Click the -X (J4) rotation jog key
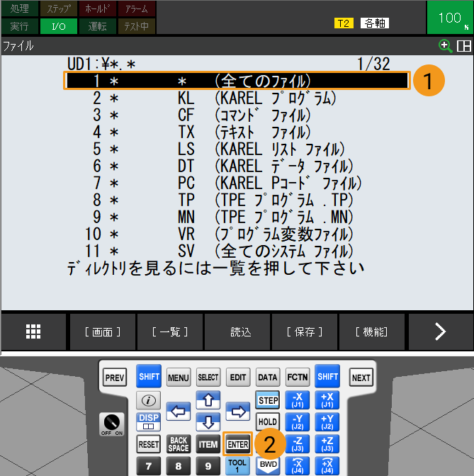Screen dimensions: 474x476 tap(298, 465)
